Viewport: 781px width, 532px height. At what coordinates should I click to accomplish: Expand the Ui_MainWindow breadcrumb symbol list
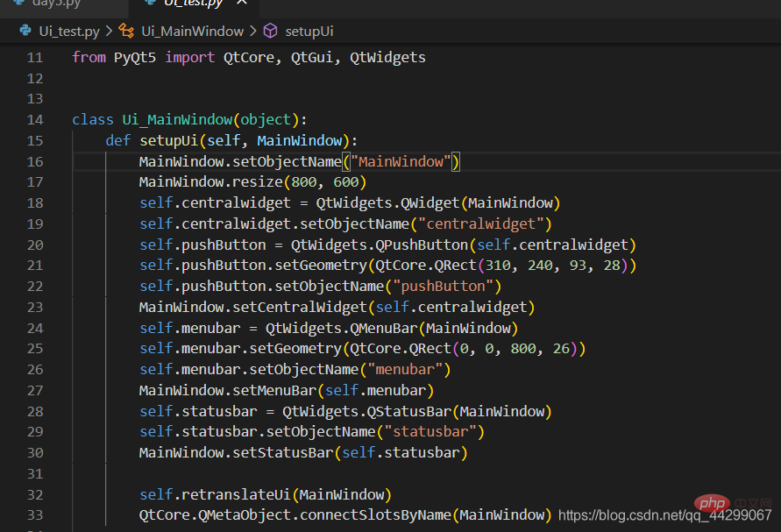(192, 32)
